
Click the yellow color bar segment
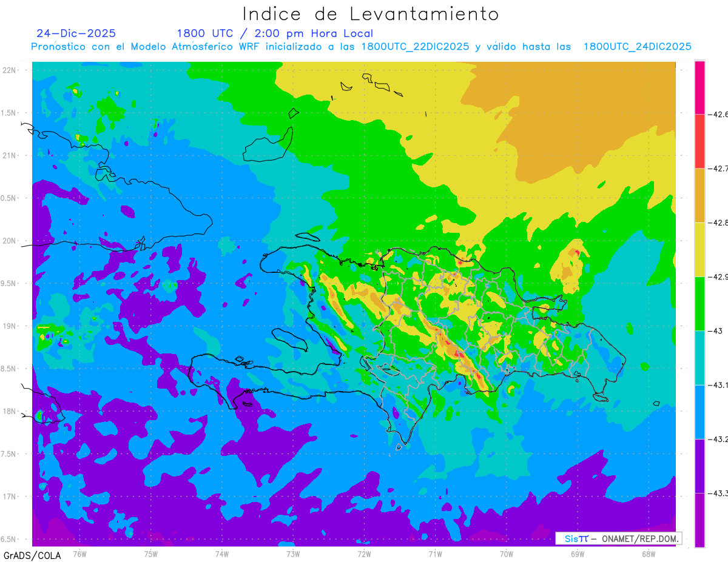click(x=699, y=249)
